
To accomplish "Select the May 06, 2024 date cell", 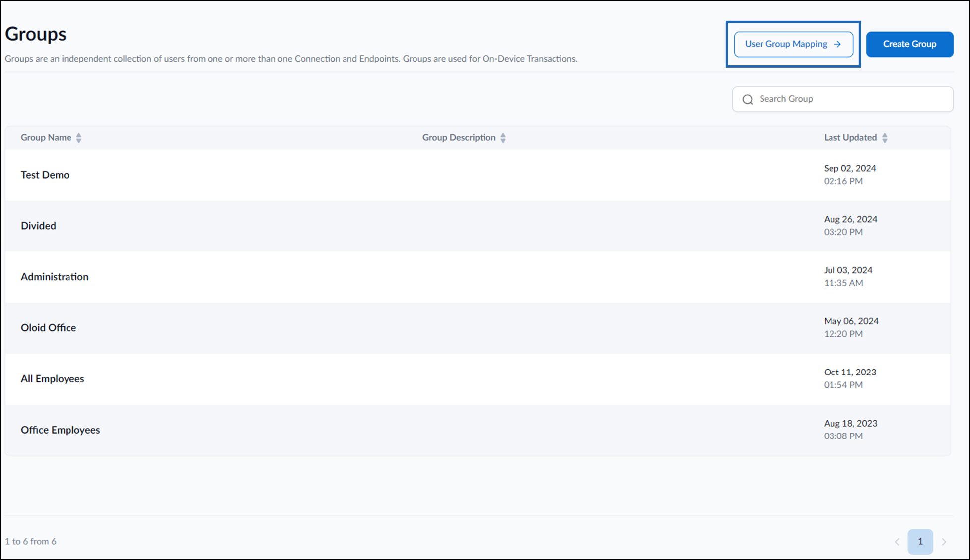I will coord(851,328).
